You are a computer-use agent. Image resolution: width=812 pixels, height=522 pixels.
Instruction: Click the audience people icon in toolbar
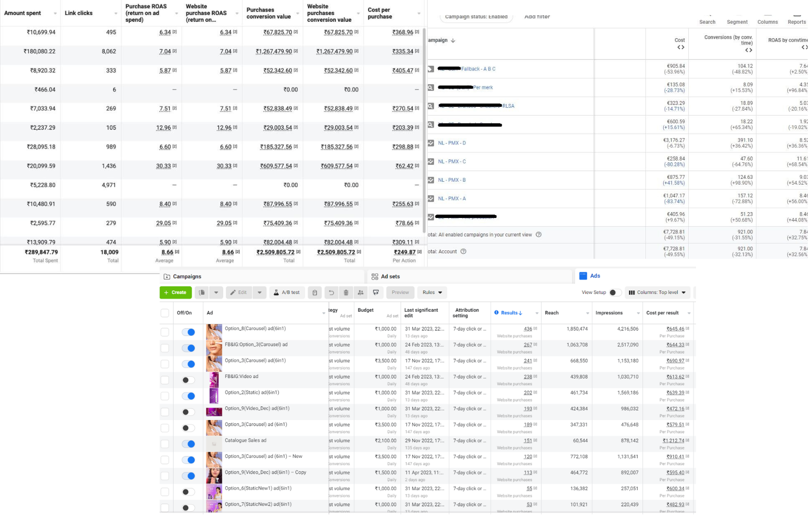pyautogui.click(x=361, y=292)
